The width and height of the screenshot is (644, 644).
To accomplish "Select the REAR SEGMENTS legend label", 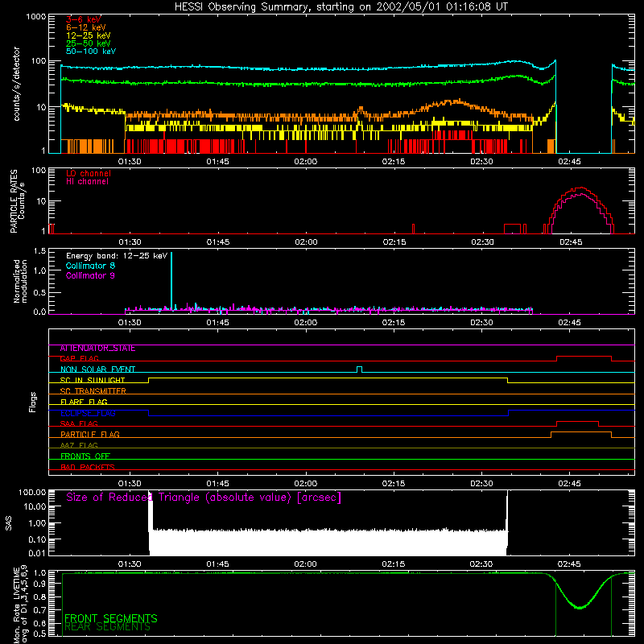I will [107, 627].
